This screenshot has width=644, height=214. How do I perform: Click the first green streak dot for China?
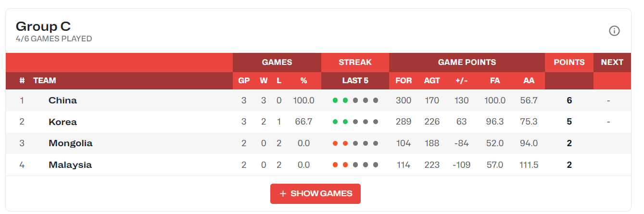(x=335, y=101)
